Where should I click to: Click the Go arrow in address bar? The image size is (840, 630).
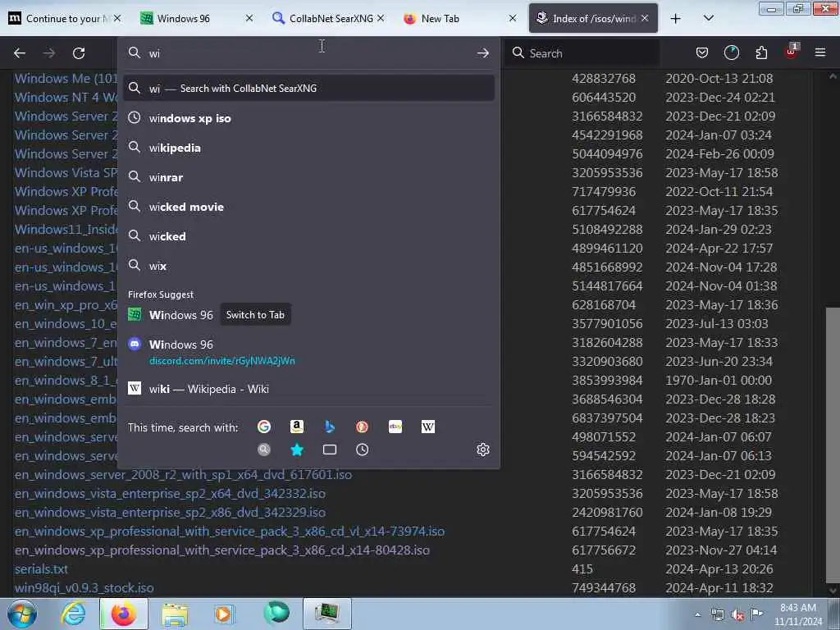pyautogui.click(x=482, y=53)
